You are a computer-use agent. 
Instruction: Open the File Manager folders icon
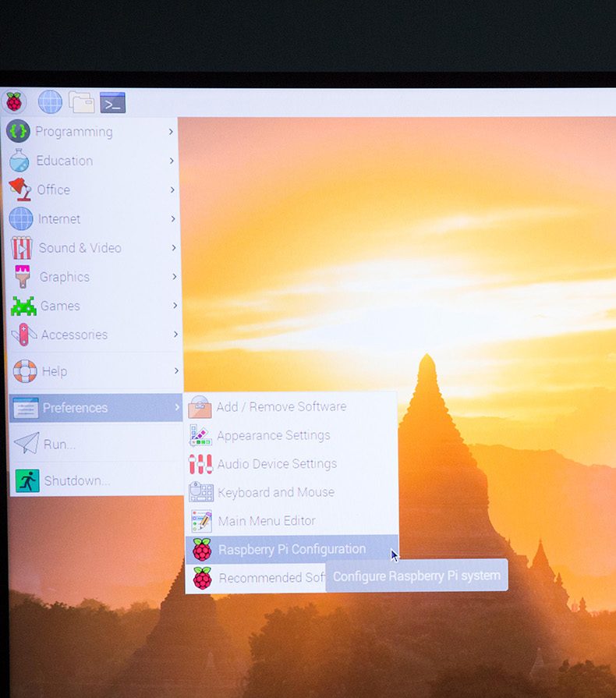click(x=81, y=102)
